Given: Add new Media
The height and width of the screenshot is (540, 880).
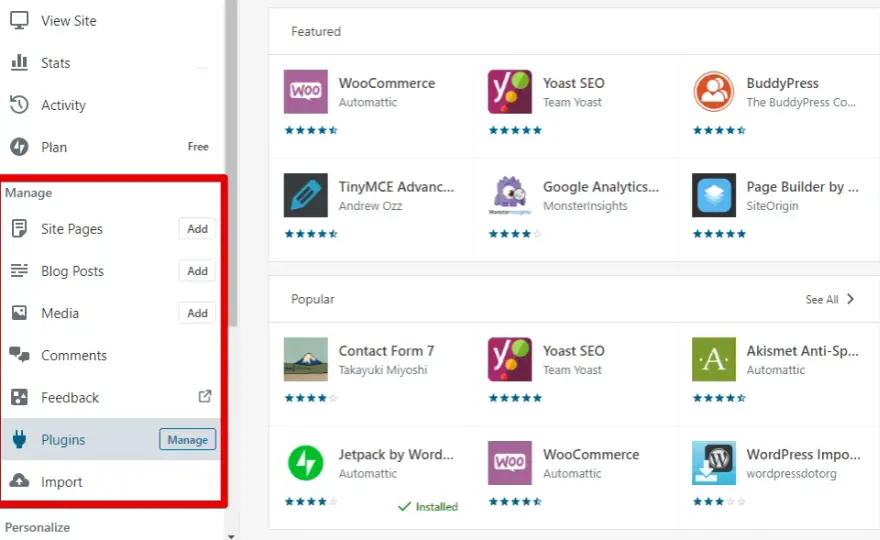Looking at the screenshot, I should [x=198, y=313].
